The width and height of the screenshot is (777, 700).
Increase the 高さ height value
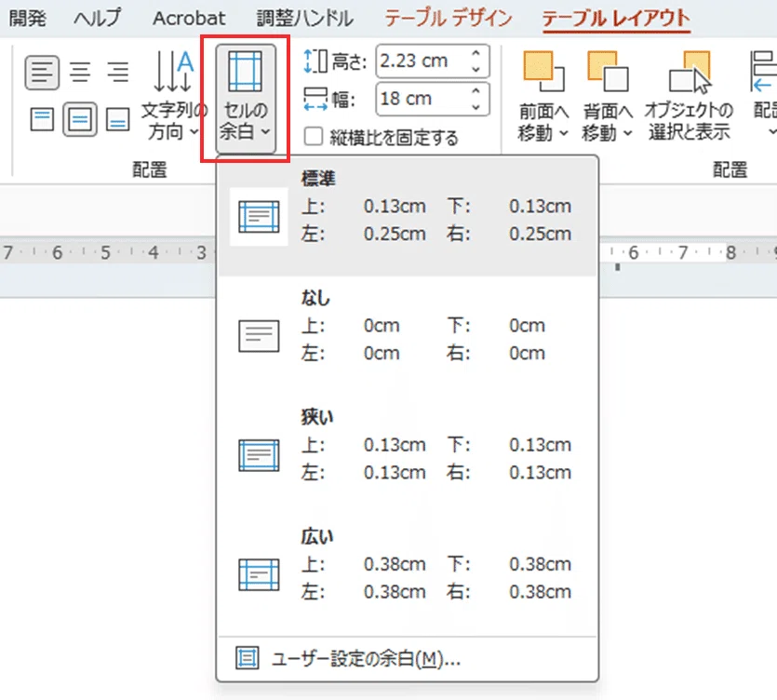(x=476, y=53)
